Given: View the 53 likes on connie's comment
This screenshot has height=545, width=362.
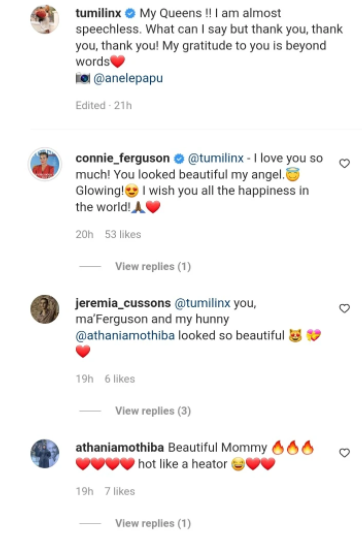Looking at the screenshot, I should pyautogui.click(x=123, y=234).
